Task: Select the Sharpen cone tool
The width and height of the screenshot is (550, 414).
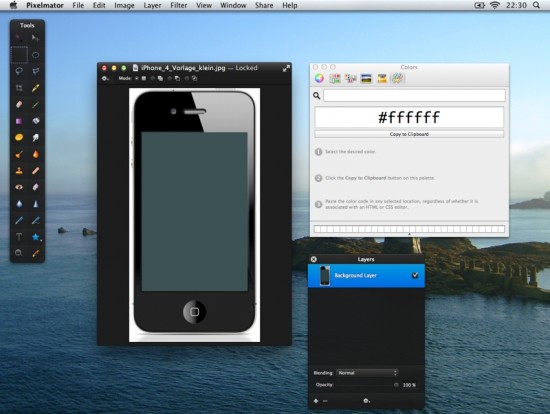Action: click(x=35, y=203)
